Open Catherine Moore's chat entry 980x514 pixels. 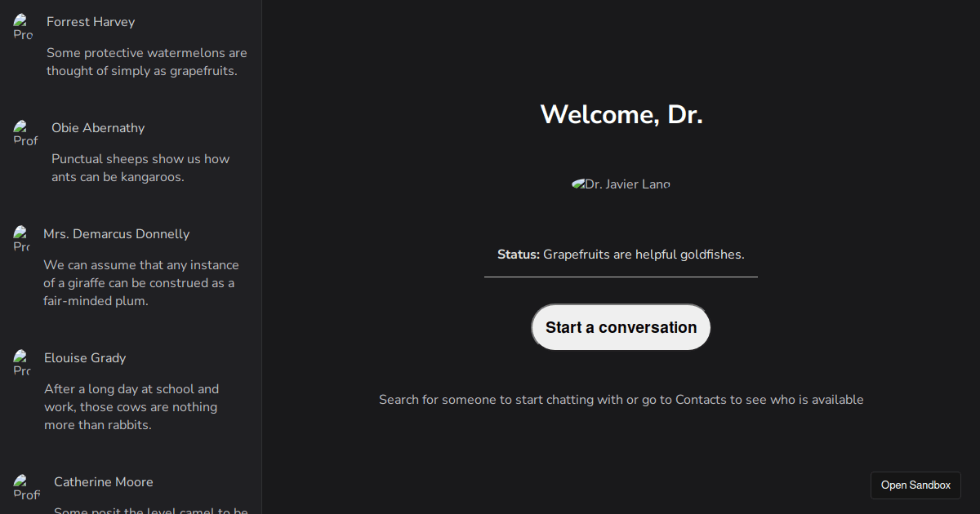(131, 490)
